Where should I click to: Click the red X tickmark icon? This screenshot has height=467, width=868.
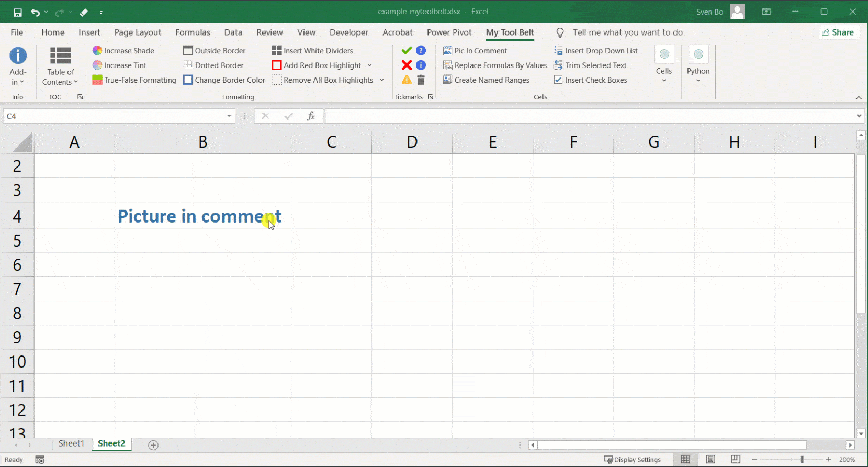407,65
